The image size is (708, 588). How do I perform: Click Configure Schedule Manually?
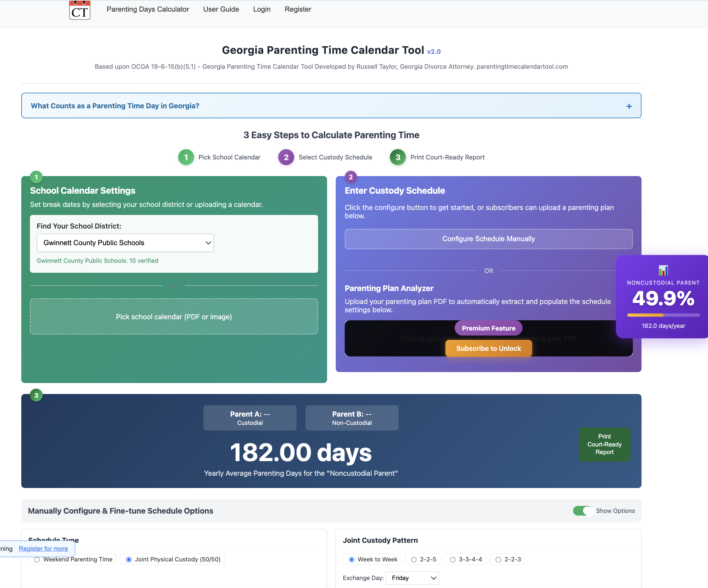[488, 239]
